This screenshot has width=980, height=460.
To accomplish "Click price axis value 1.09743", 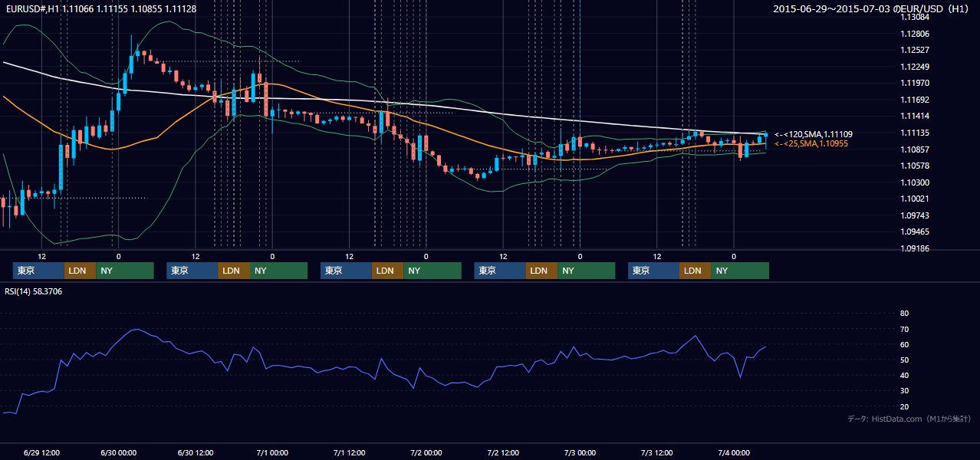I will click(914, 215).
